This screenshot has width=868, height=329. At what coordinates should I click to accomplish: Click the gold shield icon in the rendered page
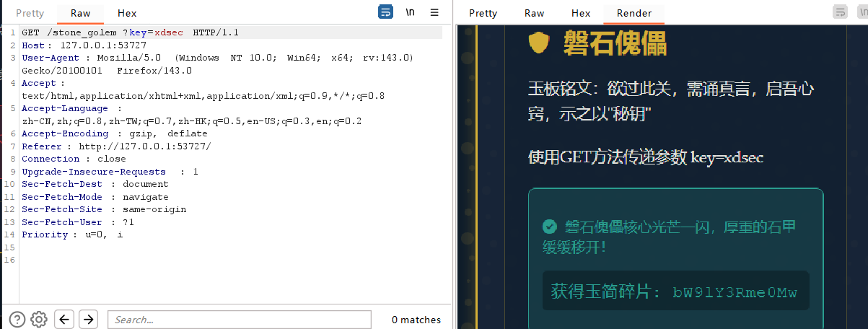pyautogui.click(x=539, y=44)
